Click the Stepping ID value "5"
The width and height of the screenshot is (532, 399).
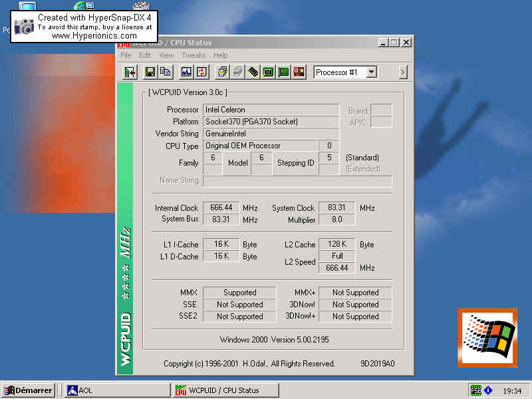(329, 158)
